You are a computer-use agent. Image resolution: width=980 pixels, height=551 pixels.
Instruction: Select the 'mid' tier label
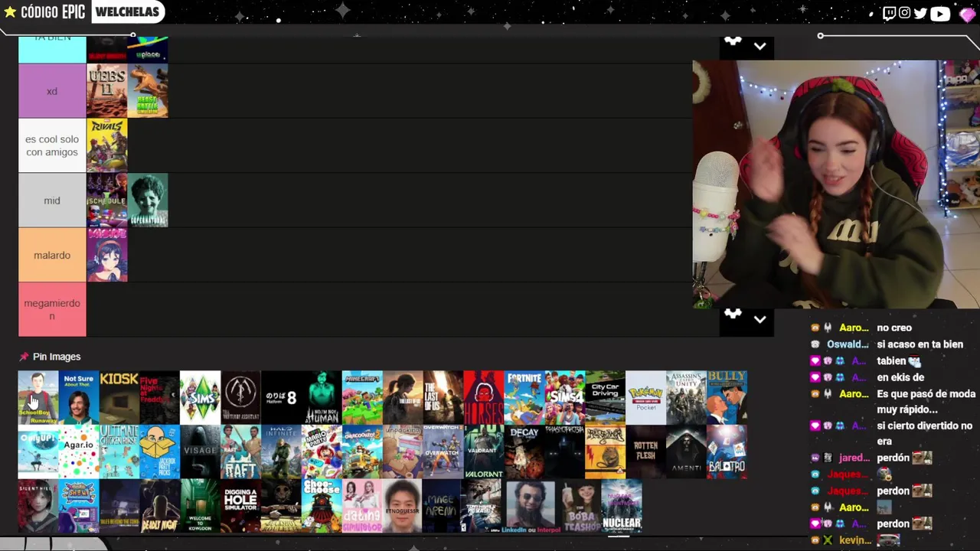coord(52,201)
